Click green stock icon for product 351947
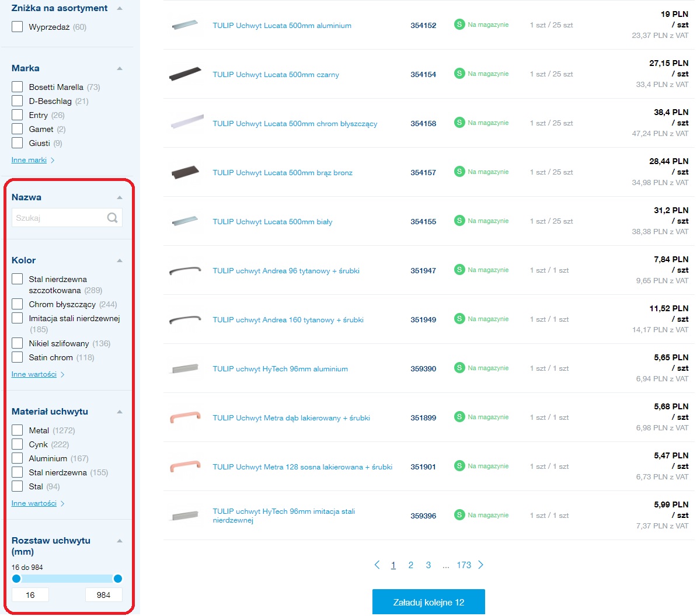This screenshot has width=697, height=616. pos(459,270)
